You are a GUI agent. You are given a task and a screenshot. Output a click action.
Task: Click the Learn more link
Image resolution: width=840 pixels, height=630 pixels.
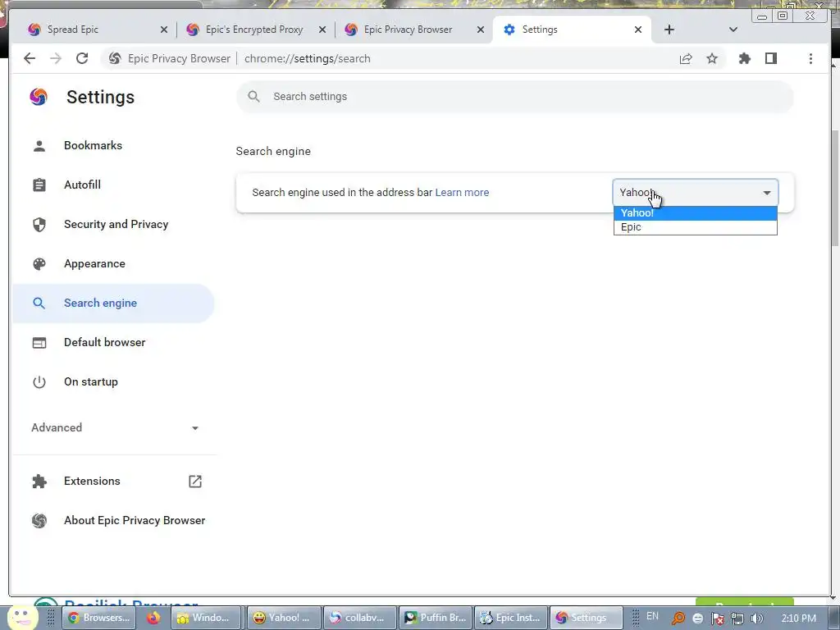click(462, 192)
